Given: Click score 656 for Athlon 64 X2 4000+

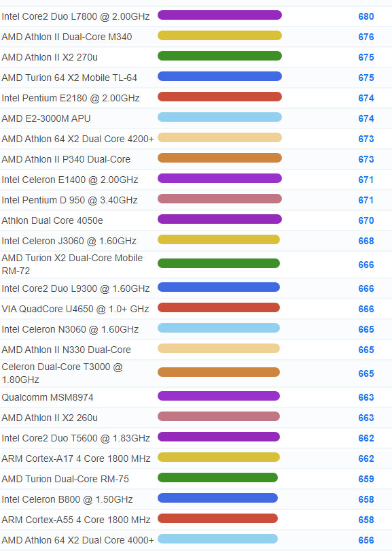Looking at the screenshot, I should click(x=366, y=541).
